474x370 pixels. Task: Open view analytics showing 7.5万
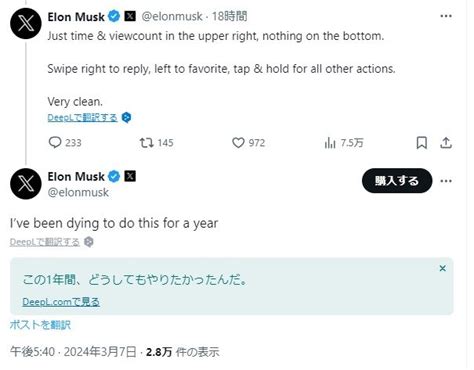tap(330, 143)
